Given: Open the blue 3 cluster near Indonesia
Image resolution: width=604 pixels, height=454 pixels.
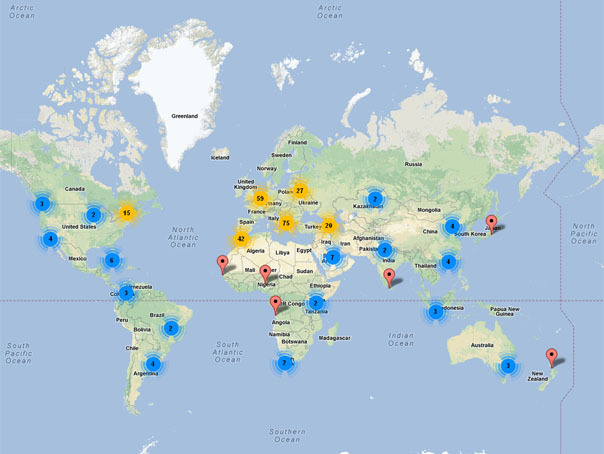Looking at the screenshot, I should pyautogui.click(x=435, y=312).
